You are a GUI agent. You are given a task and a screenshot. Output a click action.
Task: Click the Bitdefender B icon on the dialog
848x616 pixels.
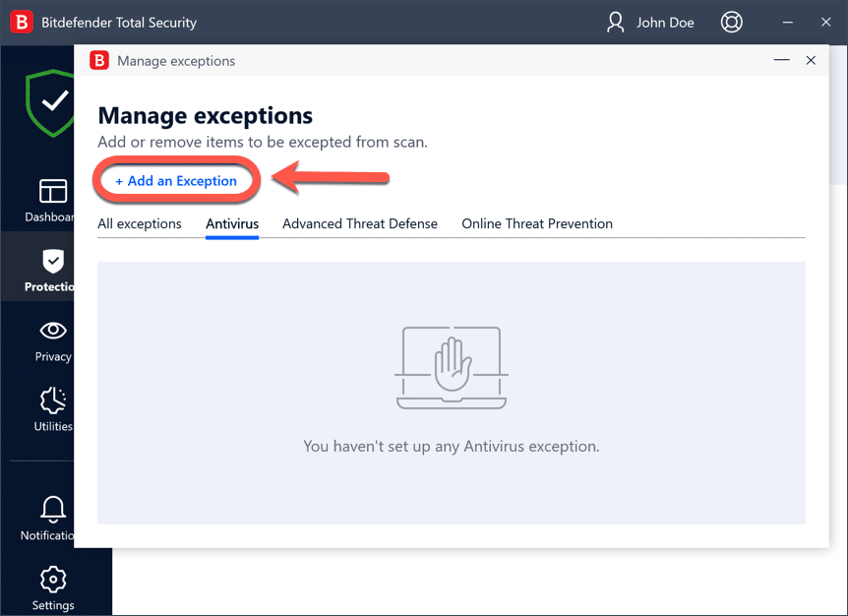pos(99,60)
